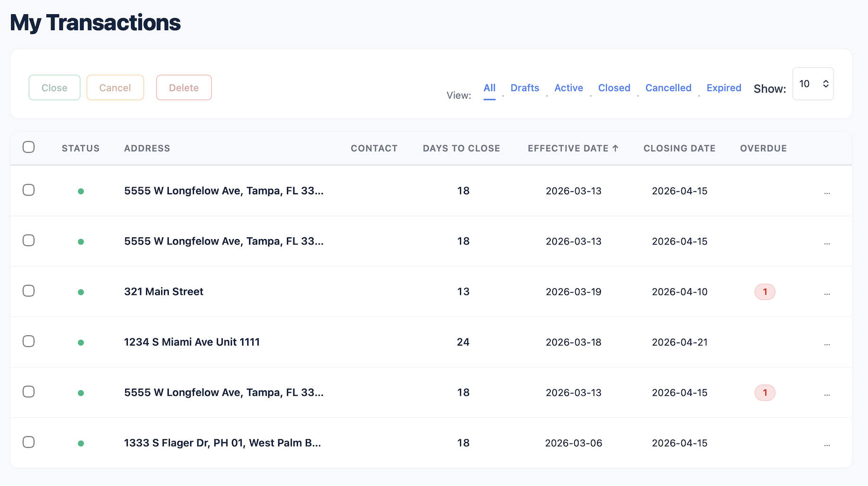
Task: Select the 1234 S Miami Ave Unit 1111 checkbox
Action: [29, 341]
